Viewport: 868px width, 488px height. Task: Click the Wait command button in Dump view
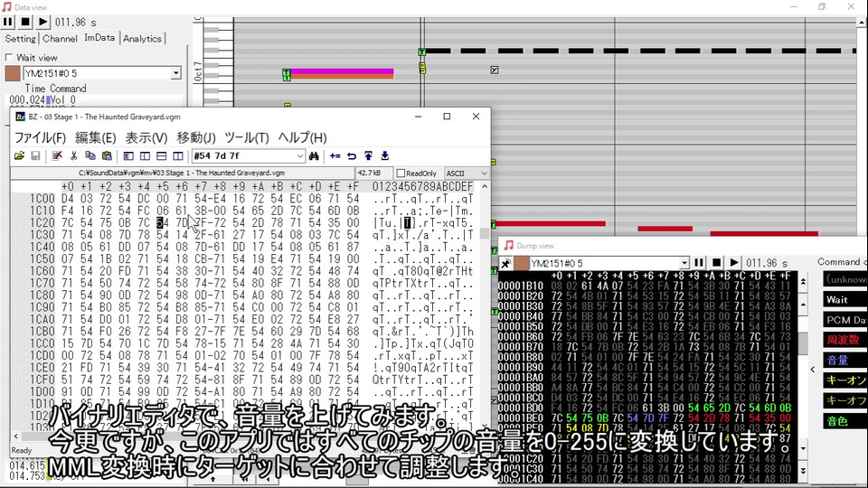844,300
